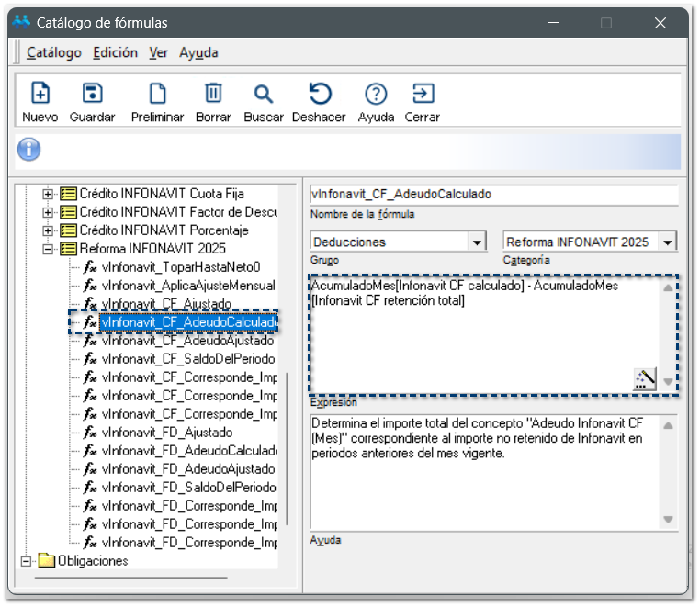Open the Ayuda toolbar help icon
Screen dimensions: 700x607
point(376,94)
